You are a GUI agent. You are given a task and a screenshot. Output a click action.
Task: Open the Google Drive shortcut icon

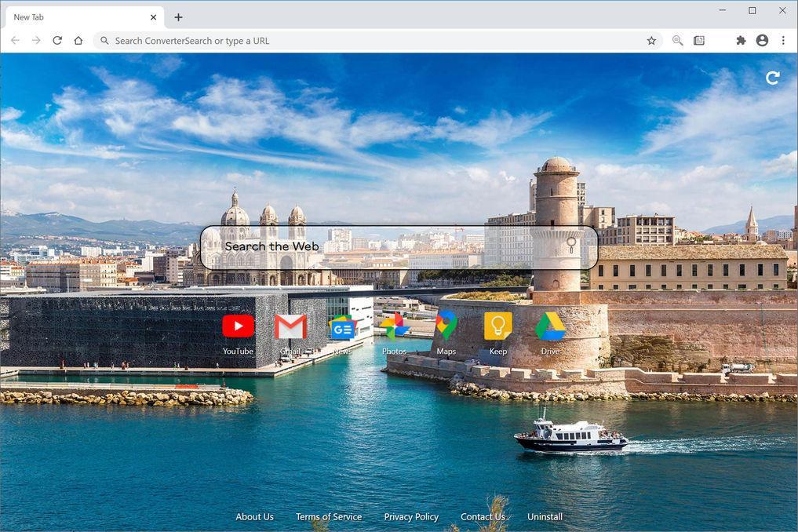(550, 326)
